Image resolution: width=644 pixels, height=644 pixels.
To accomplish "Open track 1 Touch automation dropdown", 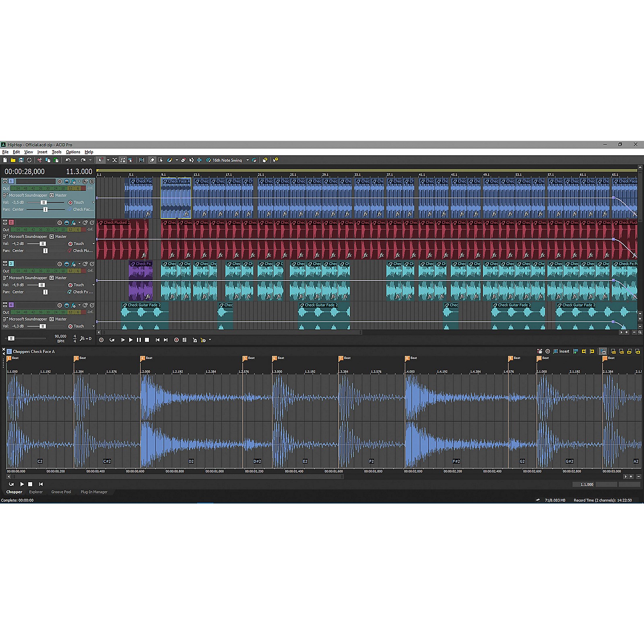I will 93,202.
